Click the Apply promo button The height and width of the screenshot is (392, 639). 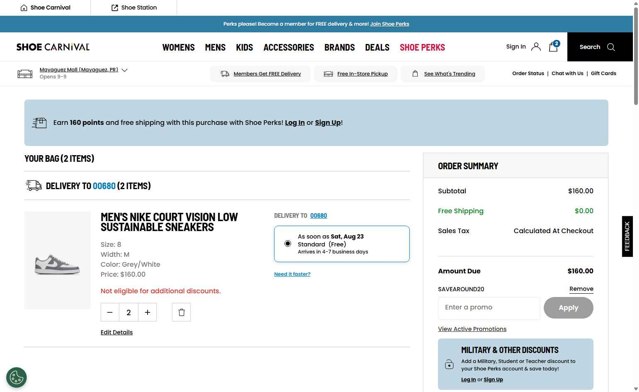pyautogui.click(x=568, y=308)
